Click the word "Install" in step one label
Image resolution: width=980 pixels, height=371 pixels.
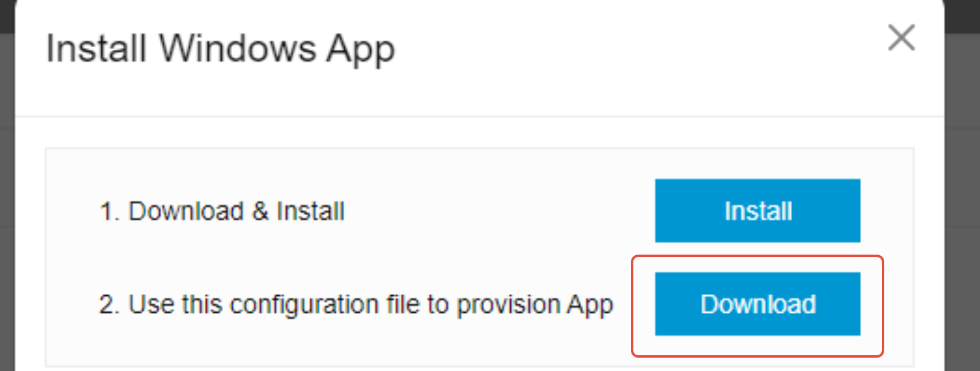(x=310, y=212)
